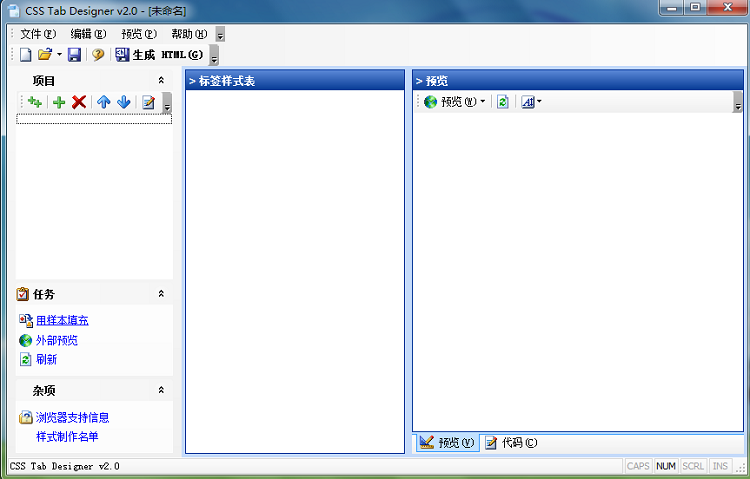750x479 pixels.
Task: Click the 用样本填充 link
Action: pos(62,321)
